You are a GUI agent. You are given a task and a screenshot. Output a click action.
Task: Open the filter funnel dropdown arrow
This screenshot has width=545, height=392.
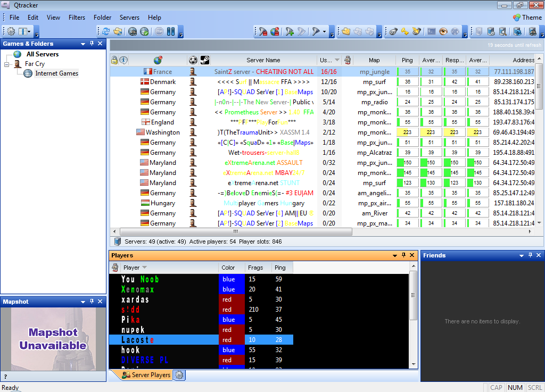324,31
